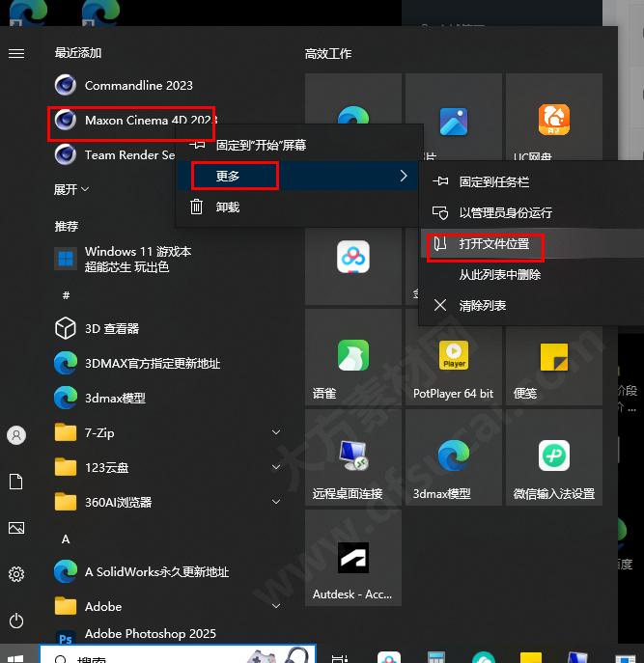Choose 固定到任务栏 in submenu
The image size is (644, 663).
tap(532, 181)
